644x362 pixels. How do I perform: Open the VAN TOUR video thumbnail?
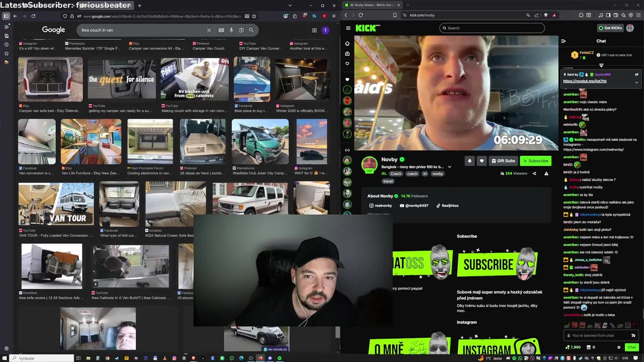click(x=56, y=204)
